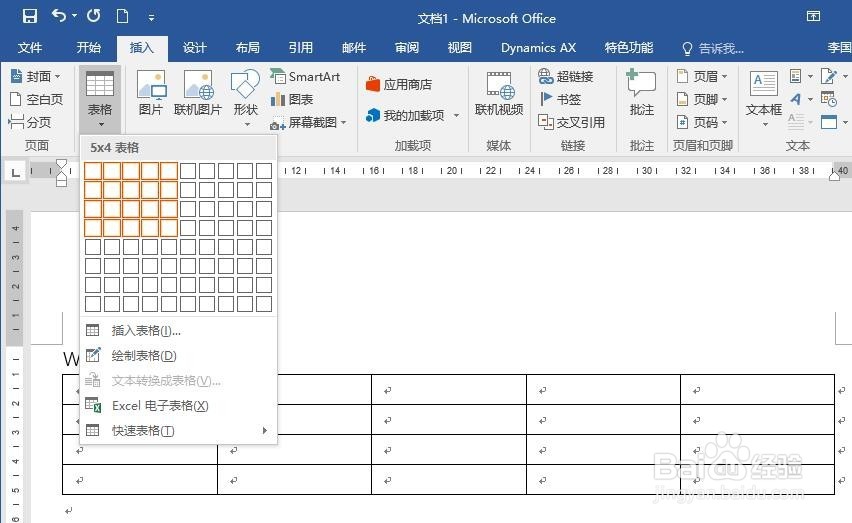The image size is (852, 523).
Task: Click the ruler tab selector L button
Action: tap(15, 173)
